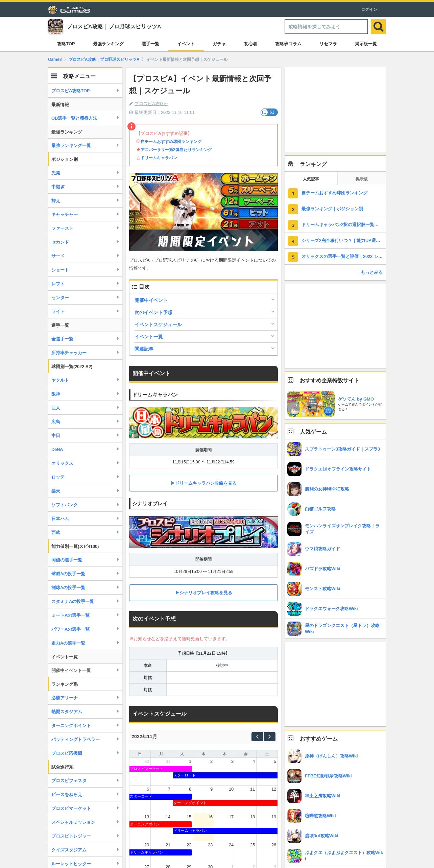The image size is (434, 868).
Task: Open 所持率チェッカー sidebar row
Action: pyautogui.click(x=85, y=353)
